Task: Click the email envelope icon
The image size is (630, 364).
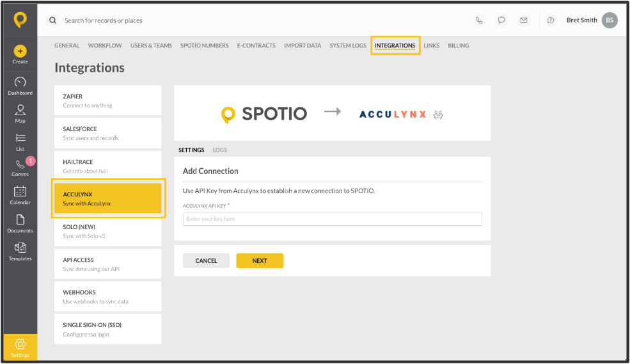Action: coord(524,20)
